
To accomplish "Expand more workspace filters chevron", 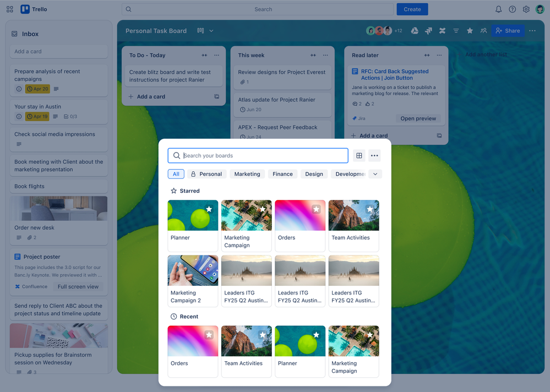I will point(375,175).
